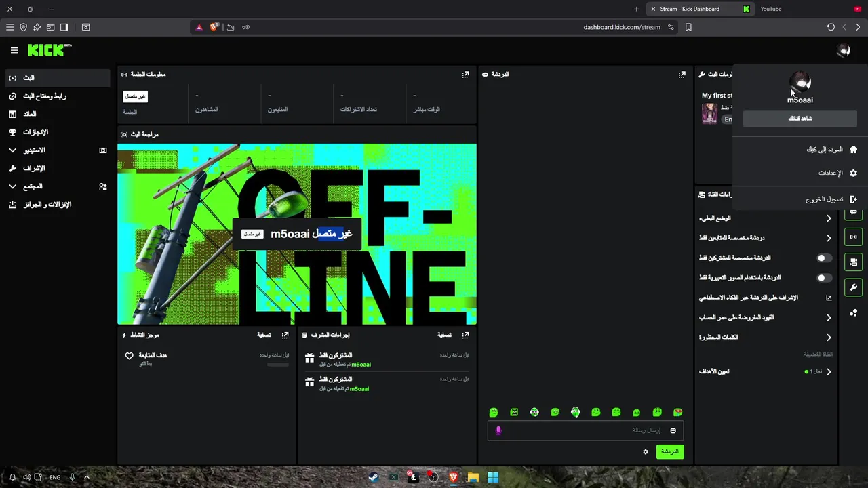
Task: Click the chat bubble icon in right rail
Action: click(853, 213)
